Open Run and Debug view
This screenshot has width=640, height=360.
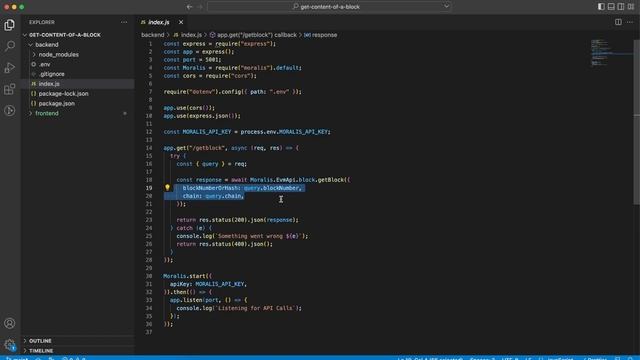click(9, 67)
